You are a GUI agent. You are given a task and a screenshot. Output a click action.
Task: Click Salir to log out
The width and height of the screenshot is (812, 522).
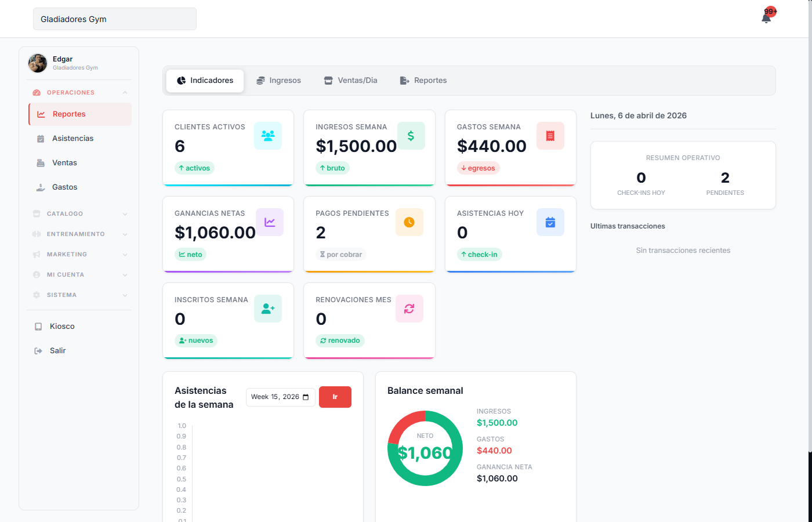pos(57,350)
